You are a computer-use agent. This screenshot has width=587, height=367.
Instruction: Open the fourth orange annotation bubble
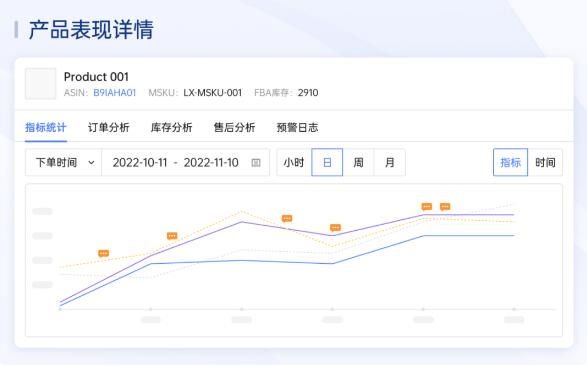pos(335,228)
